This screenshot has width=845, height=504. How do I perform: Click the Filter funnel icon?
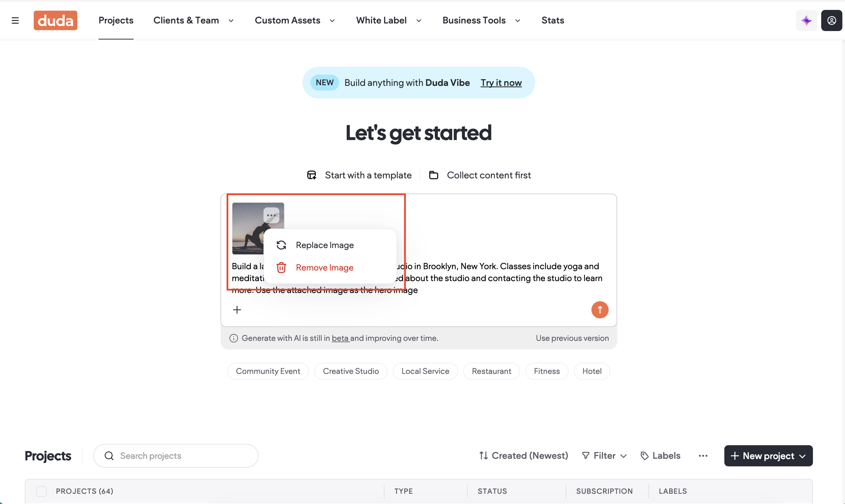point(586,456)
